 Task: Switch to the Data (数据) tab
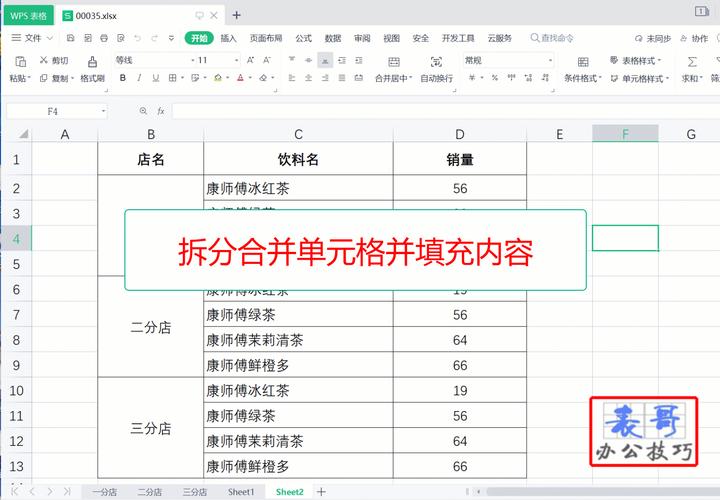tap(333, 38)
